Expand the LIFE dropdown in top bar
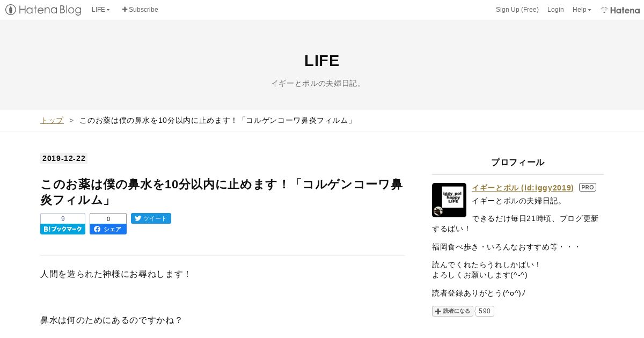Image resolution: width=644 pixels, height=338 pixels. [x=100, y=10]
